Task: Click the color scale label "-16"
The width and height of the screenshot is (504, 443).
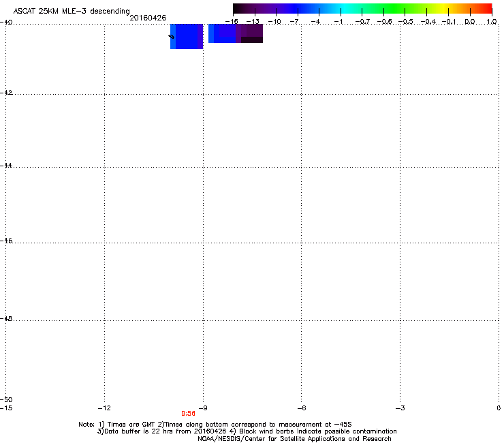Action: (232, 22)
